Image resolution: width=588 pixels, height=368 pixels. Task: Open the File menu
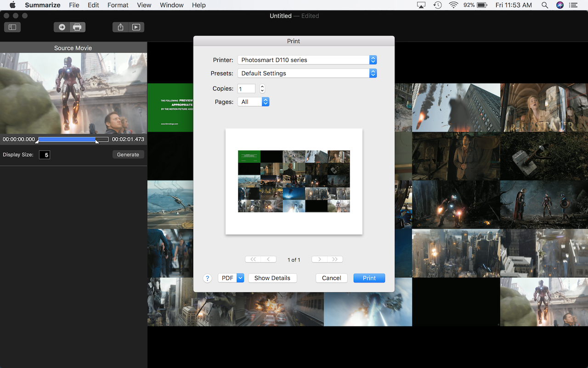point(74,5)
